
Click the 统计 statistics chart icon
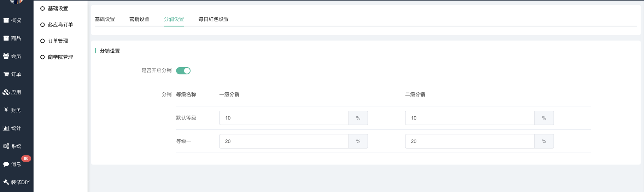6,128
